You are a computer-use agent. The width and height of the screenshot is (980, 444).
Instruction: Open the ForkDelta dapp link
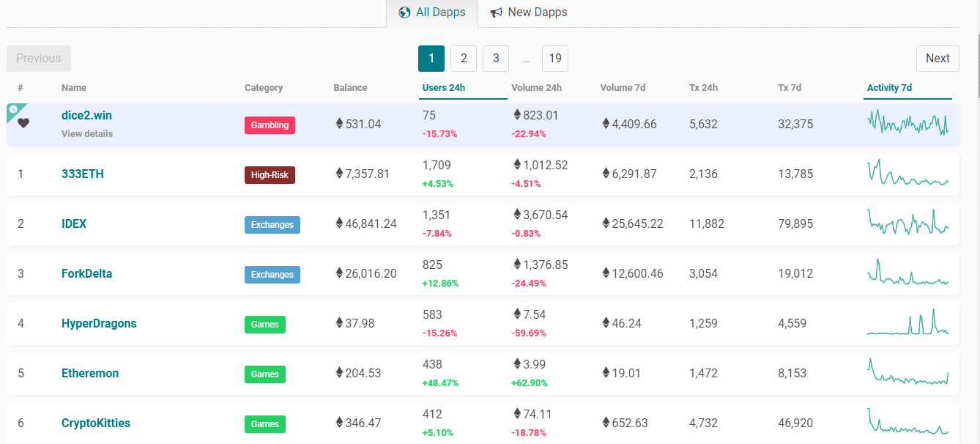86,274
